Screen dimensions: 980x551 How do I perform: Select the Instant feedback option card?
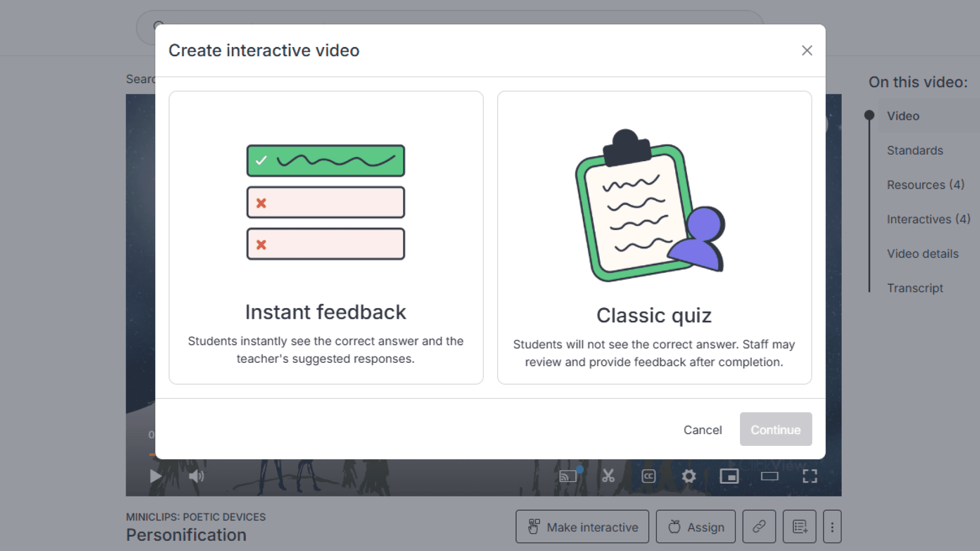(326, 238)
